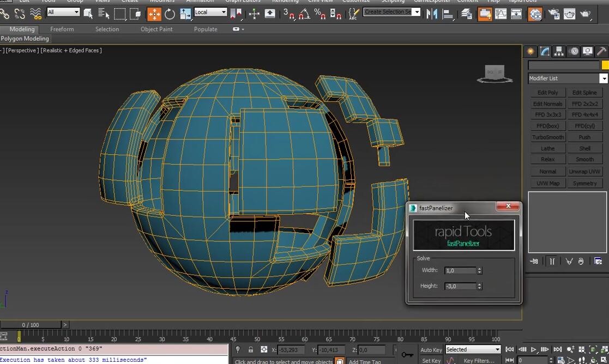Screen dimensions: 609x364
Task: Click the Width spinner arrows in fastPanelizer
Action: pos(479,270)
